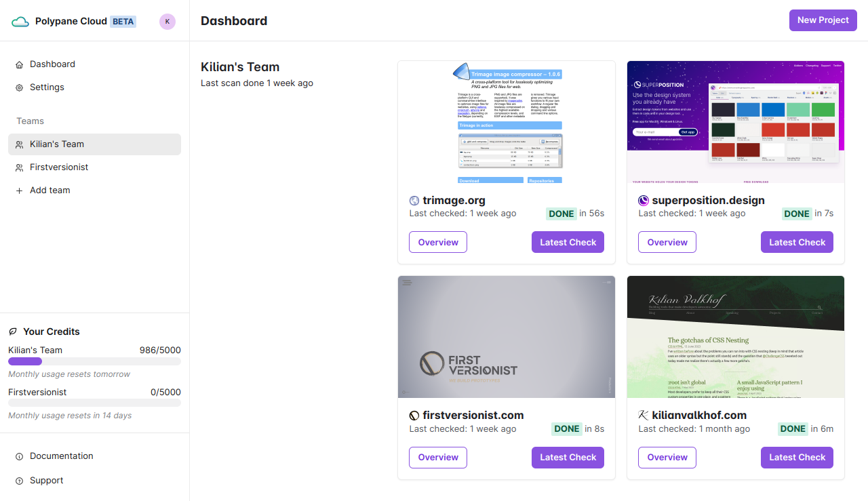Open the superposition.design screenshot thumbnail
868x501 pixels.
click(x=736, y=122)
